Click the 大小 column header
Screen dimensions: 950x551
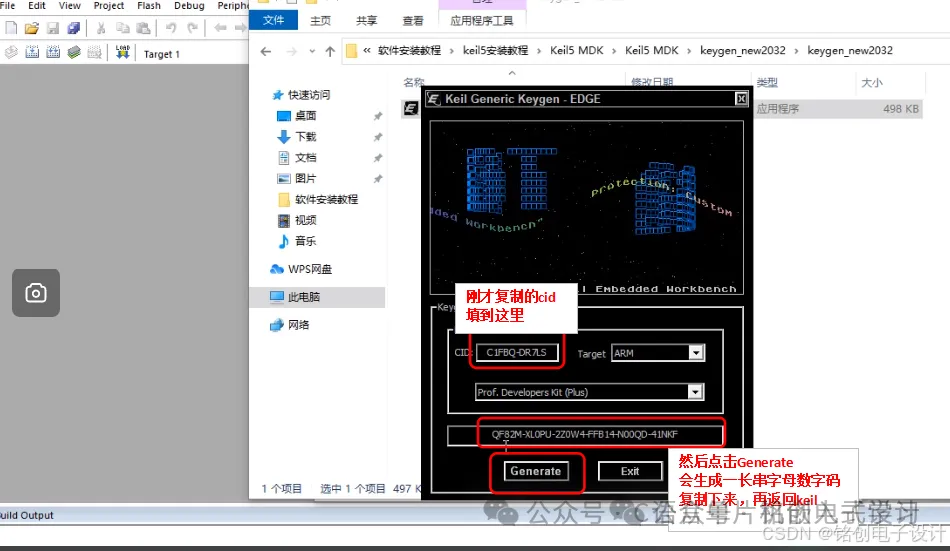pyautogui.click(x=872, y=82)
